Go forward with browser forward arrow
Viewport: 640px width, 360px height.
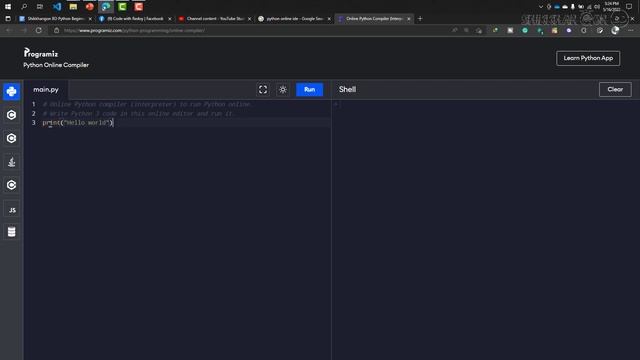24,30
